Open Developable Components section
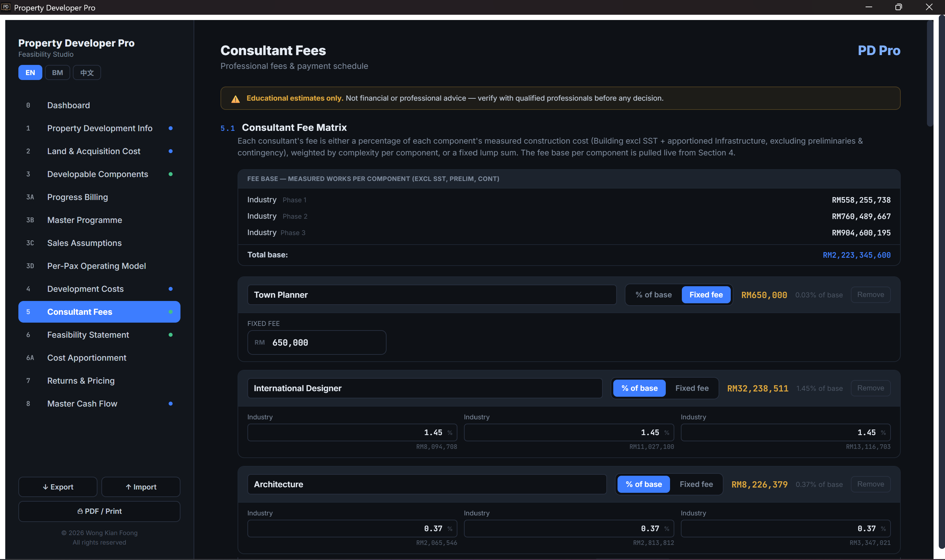The image size is (945, 560). pos(99,174)
